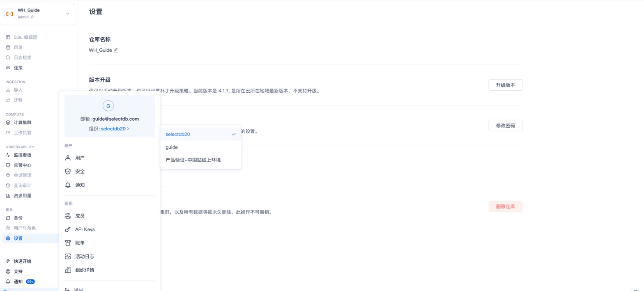
Task: Click the 设置 gear icon in sidebar
Action: (x=8, y=238)
